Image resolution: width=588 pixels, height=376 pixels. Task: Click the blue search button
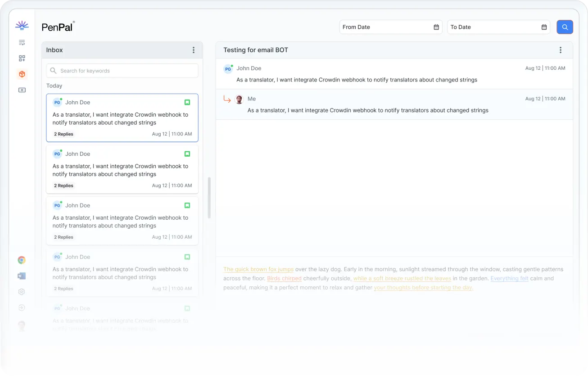click(565, 27)
